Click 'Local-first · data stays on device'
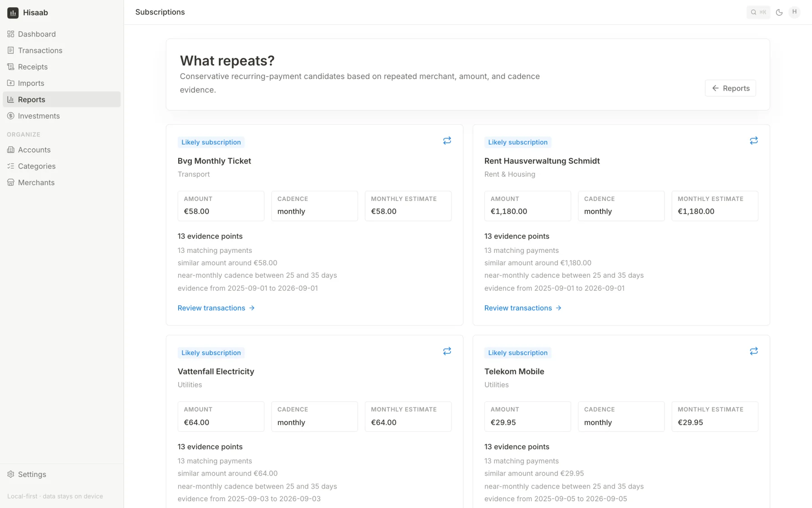This screenshot has width=812, height=508. (x=55, y=496)
